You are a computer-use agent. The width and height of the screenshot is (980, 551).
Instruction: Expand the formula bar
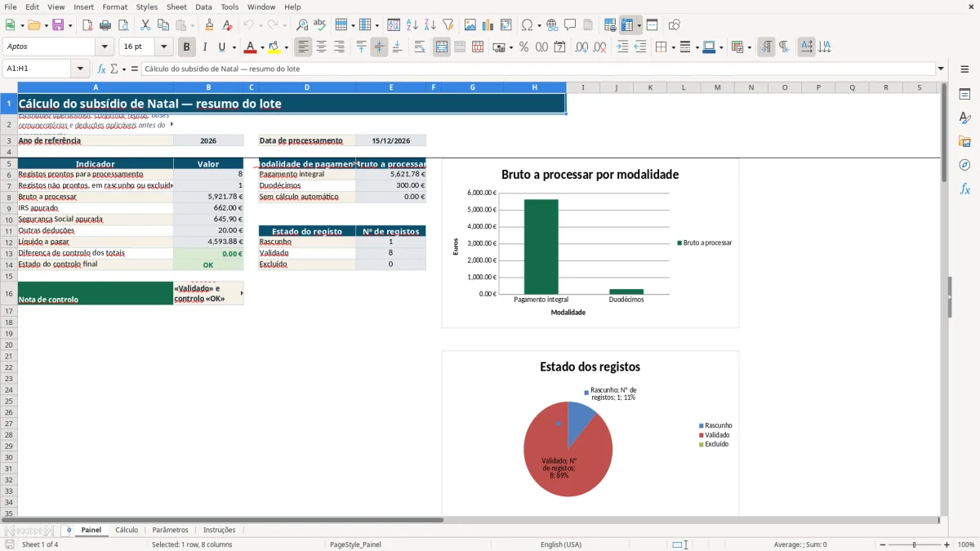(x=941, y=69)
